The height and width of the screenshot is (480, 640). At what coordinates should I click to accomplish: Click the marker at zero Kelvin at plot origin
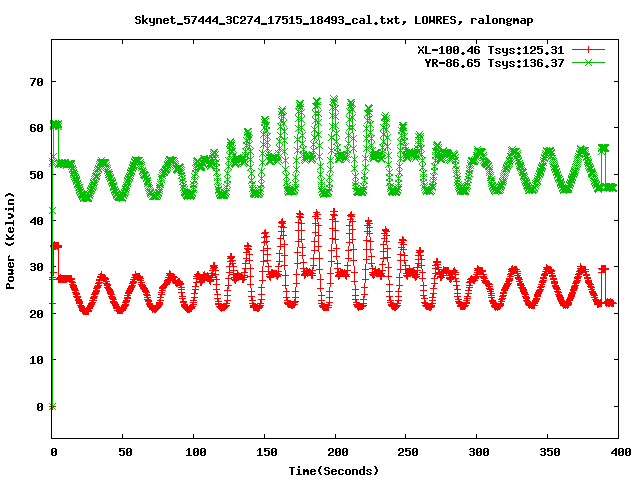click(x=52, y=407)
